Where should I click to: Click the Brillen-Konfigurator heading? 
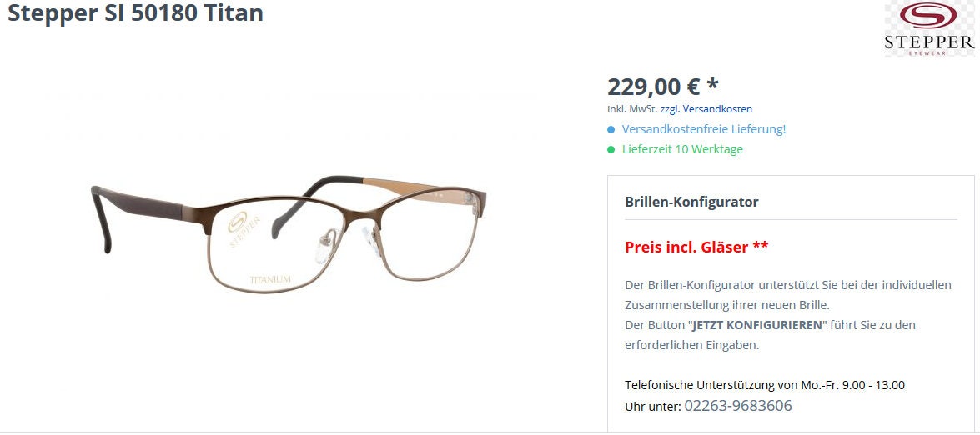692,202
